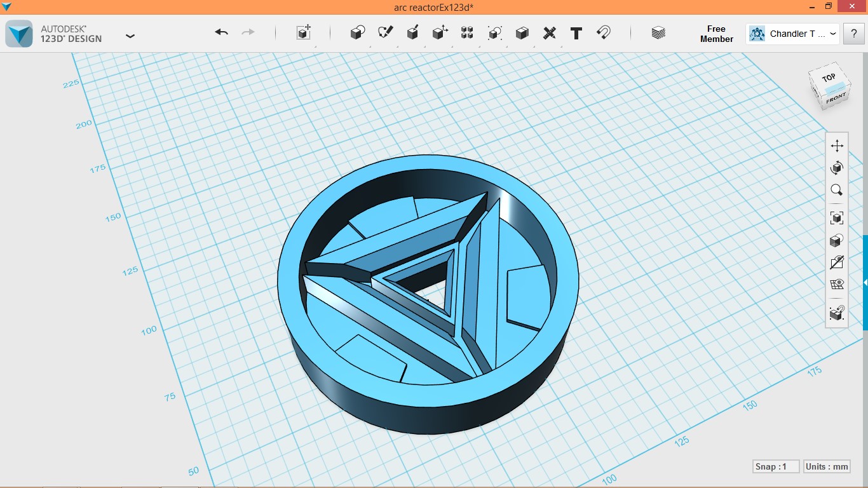Click the Snap : 1 button
This screenshot has width=868, height=488.
point(775,466)
